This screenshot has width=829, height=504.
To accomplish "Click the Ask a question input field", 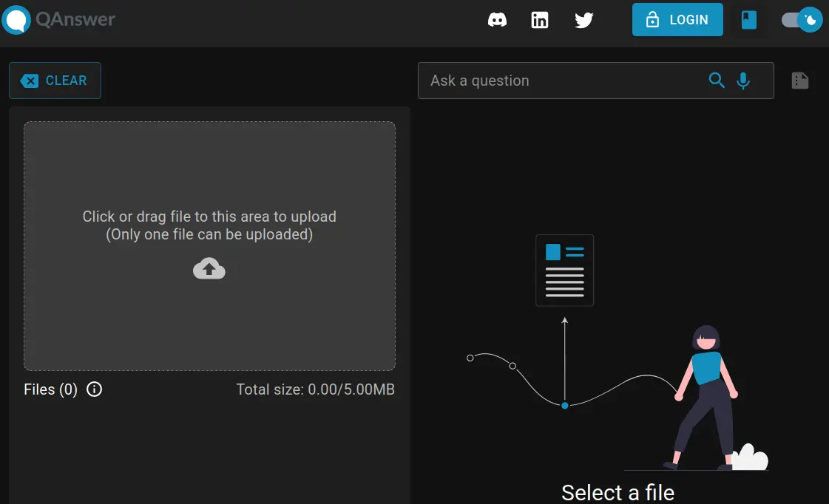I will (x=555, y=80).
